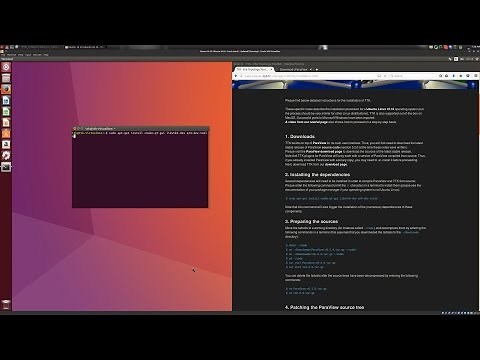Open the Files manager in launcher
480x360 pixels.
tap(6, 78)
